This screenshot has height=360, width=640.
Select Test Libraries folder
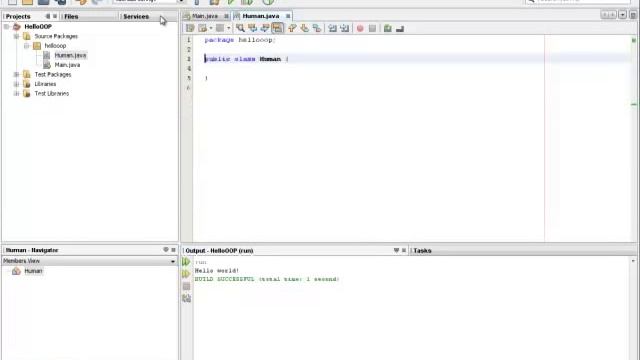(51, 93)
